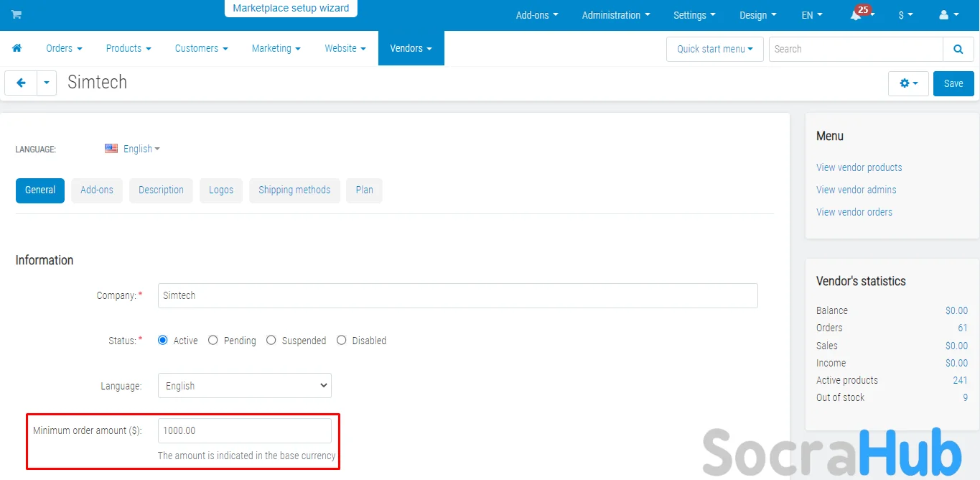Viewport: 980px width, 480px height.
Task: Expand the Quick start menu dropdown
Action: 714,49
